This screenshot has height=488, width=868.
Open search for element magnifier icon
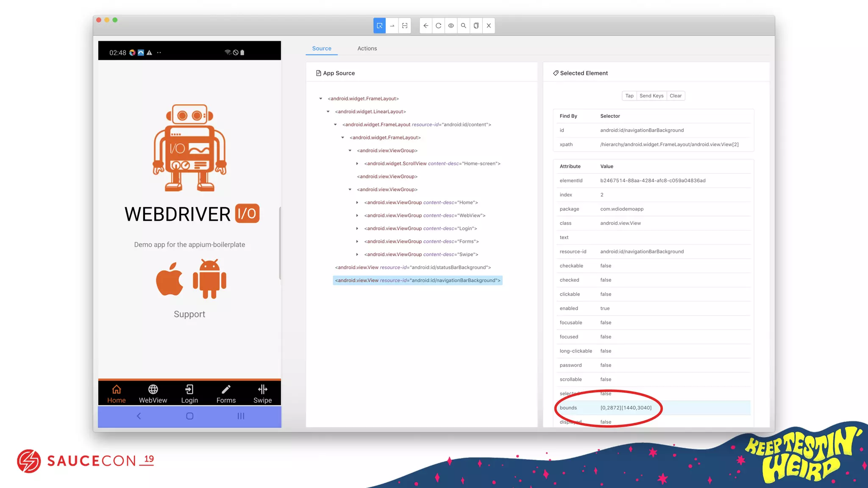pos(464,26)
